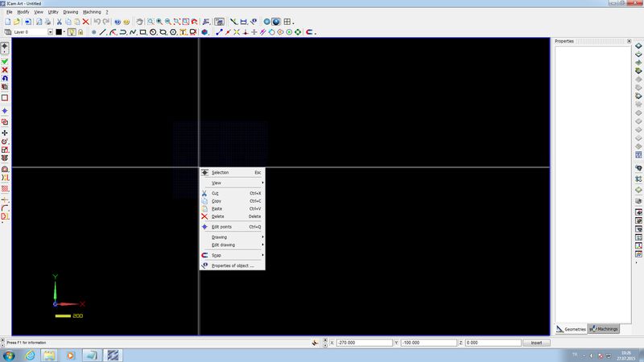644x362 pixels.
Task: Toggle the layer lightbulb visibility icon
Action: coord(72,32)
